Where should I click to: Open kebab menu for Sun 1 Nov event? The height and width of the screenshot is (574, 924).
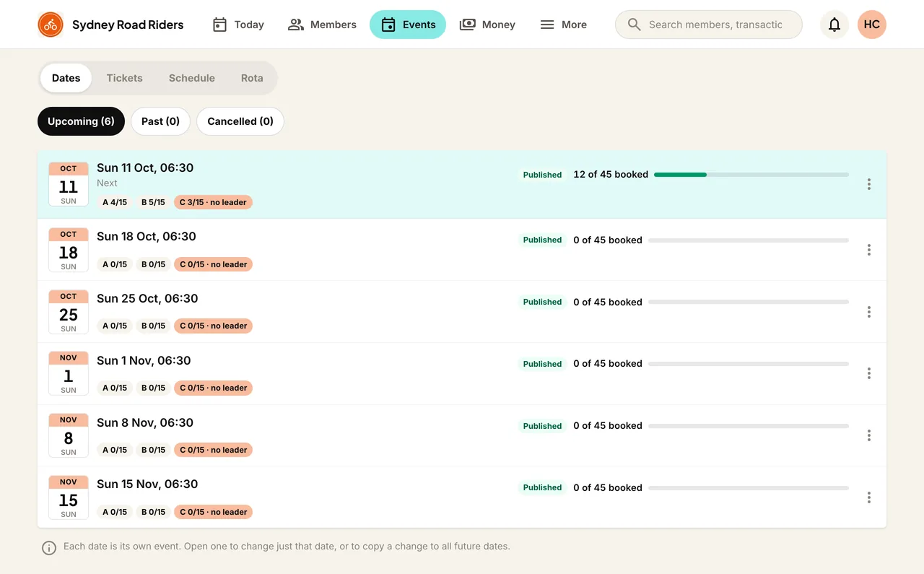[869, 373]
